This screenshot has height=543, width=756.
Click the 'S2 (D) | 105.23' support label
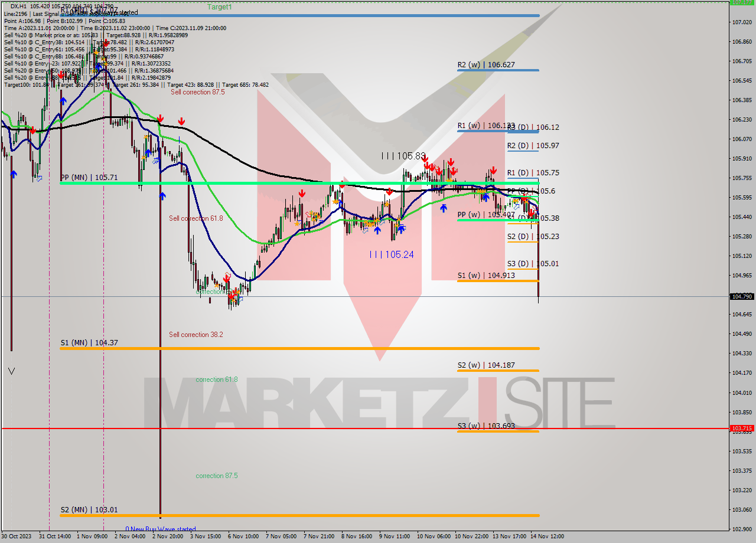(x=533, y=237)
